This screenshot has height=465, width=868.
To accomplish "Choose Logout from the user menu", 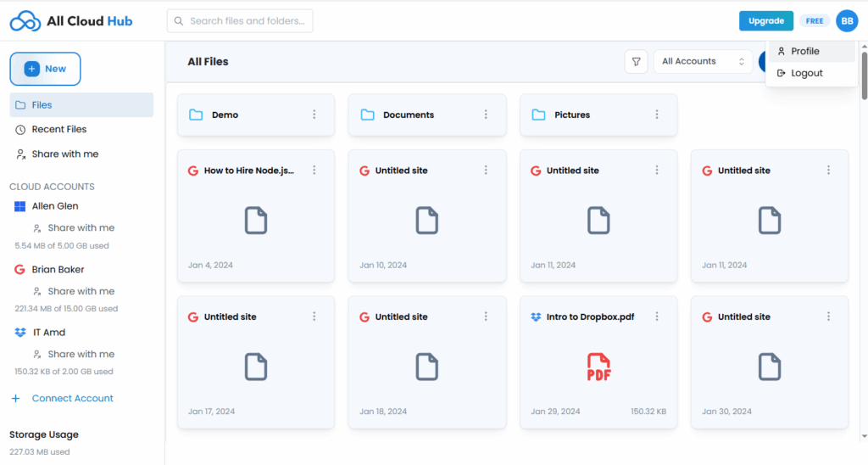I will 806,73.
